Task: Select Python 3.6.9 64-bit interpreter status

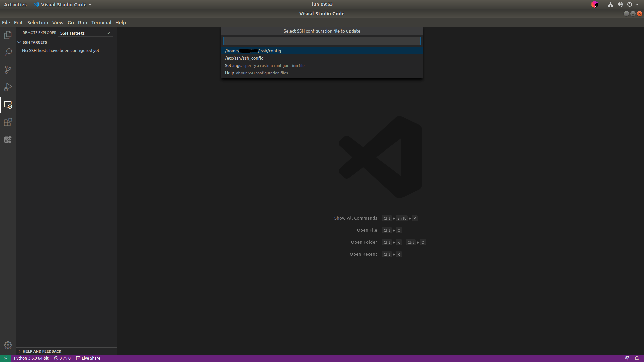Action: (x=31, y=358)
